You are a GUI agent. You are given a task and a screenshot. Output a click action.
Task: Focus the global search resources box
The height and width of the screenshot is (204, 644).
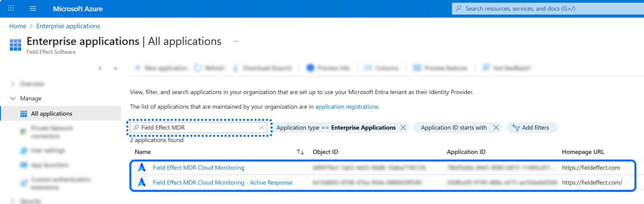(x=548, y=8)
